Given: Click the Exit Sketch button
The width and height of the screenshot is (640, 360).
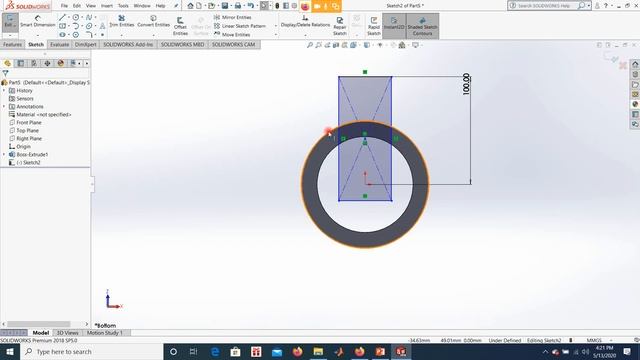Looking at the screenshot, I should pos(9,21).
